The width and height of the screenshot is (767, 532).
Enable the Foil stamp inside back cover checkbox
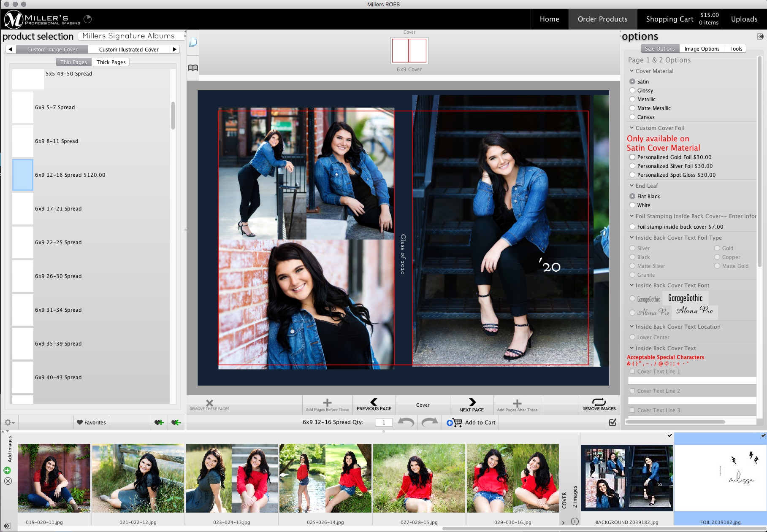click(632, 227)
